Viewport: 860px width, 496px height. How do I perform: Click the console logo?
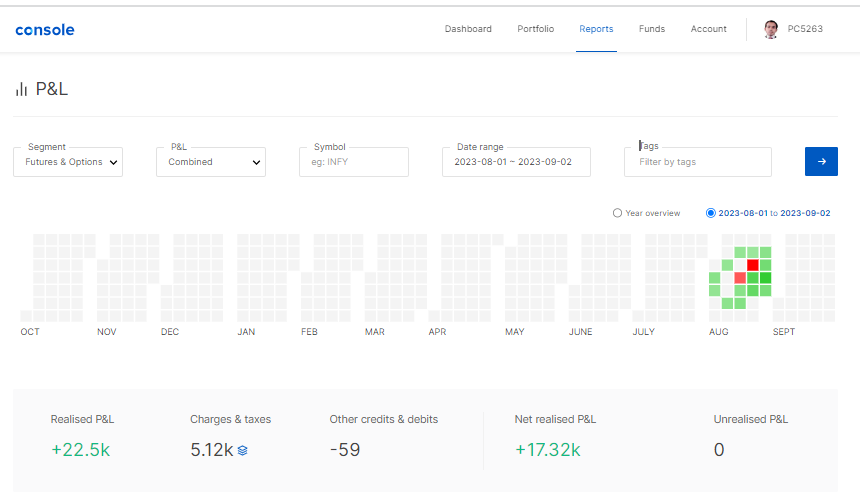(x=44, y=30)
